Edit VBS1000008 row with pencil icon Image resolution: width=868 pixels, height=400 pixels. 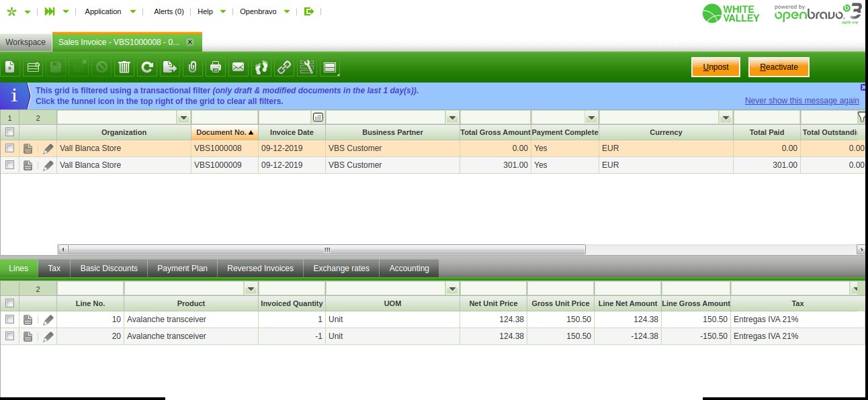coord(48,149)
